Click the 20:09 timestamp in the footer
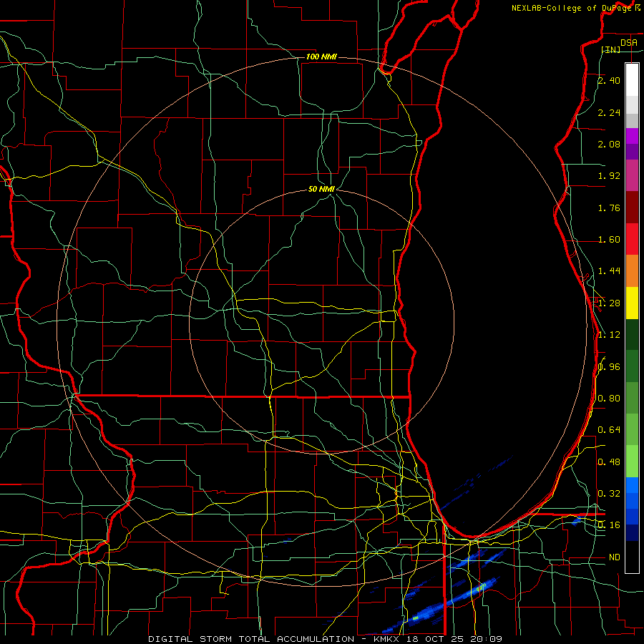Viewport: 644px width, 644px height. (x=487, y=639)
